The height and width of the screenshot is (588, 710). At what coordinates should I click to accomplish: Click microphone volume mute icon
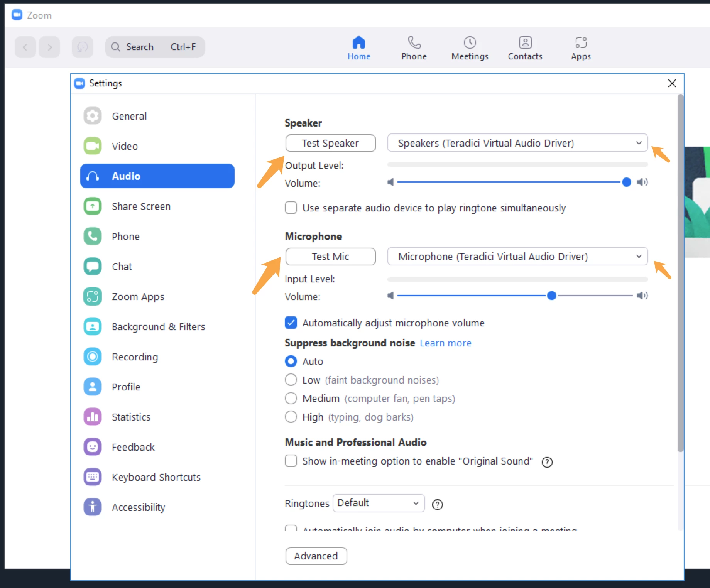click(391, 296)
